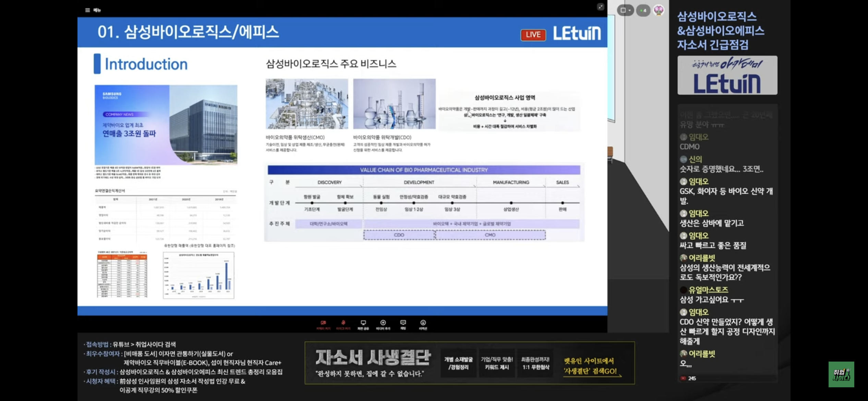
Task: Open the hamburger 메뉴 icon at top left
Action: pyautogui.click(x=87, y=10)
